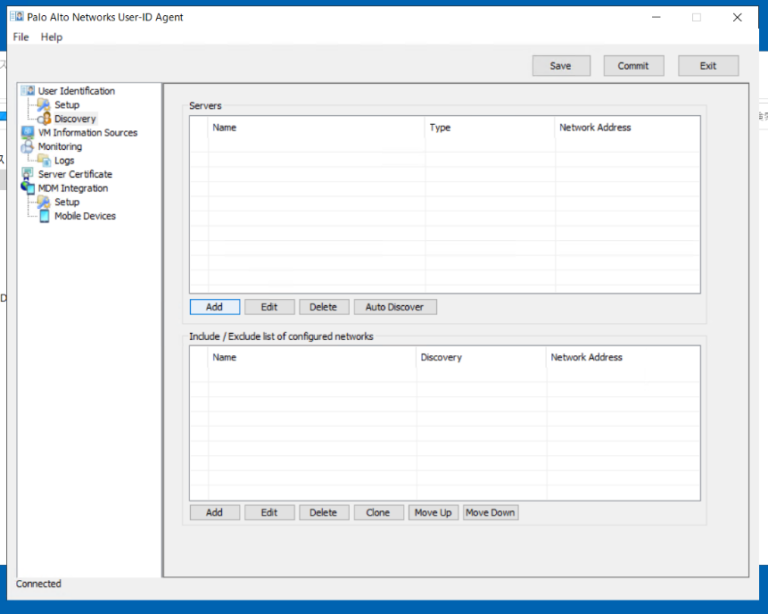
Task: Click the User Identification tree icon
Action: tap(28, 91)
